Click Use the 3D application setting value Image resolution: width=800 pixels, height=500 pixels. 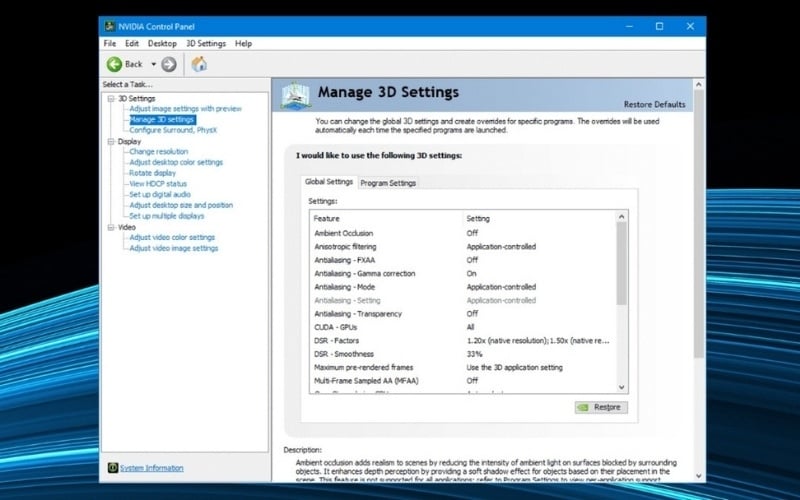point(514,367)
